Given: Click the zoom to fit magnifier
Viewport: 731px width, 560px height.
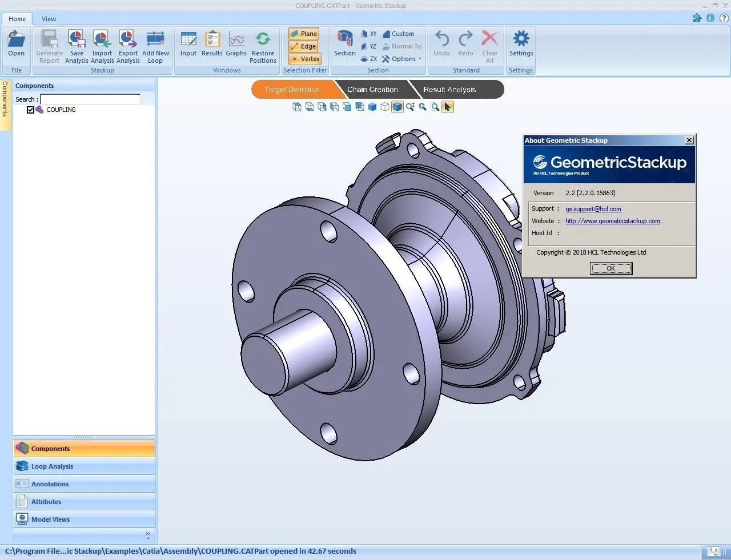Looking at the screenshot, I should click(423, 107).
